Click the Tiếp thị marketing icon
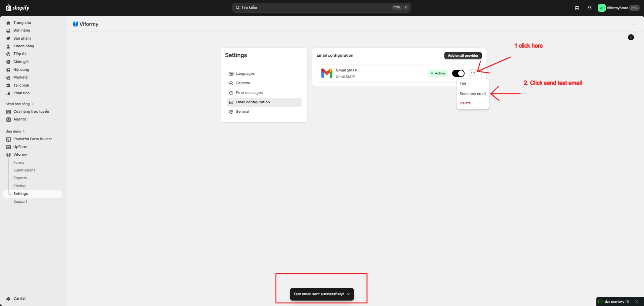Viewport: 644px width, 306px height. click(8, 54)
